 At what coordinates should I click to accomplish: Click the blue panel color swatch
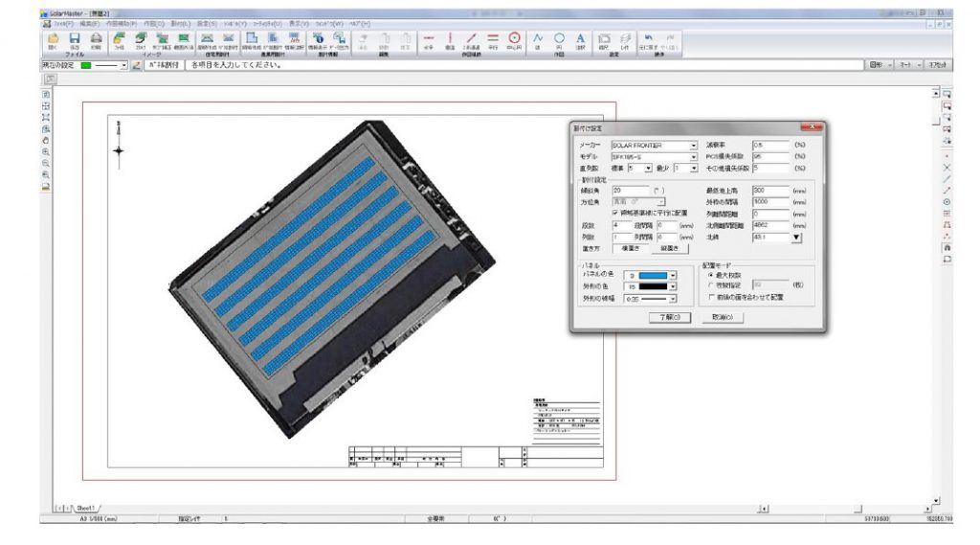pyautogui.click(x=653, y=275)
